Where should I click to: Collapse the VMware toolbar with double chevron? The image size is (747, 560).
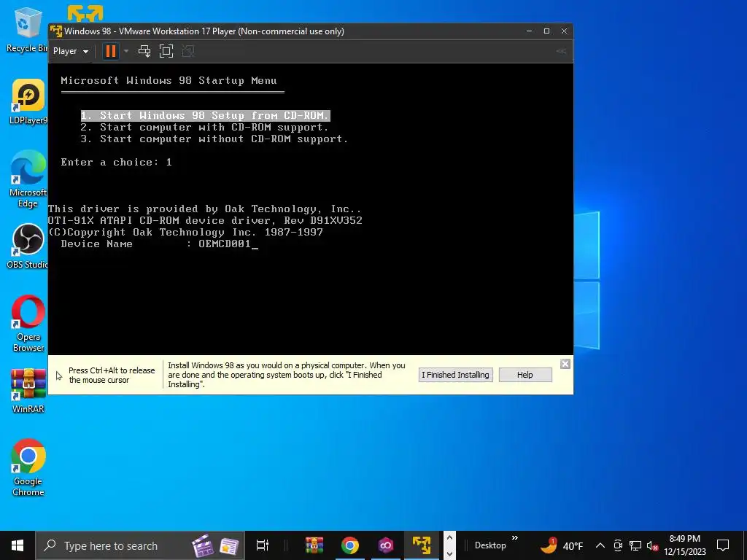pos(561,51)
